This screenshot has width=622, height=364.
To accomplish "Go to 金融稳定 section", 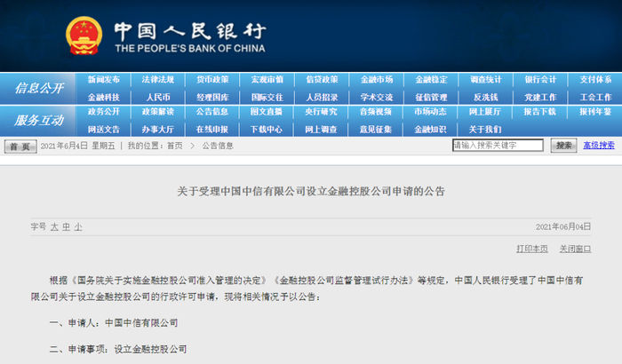I will point(431,80).
